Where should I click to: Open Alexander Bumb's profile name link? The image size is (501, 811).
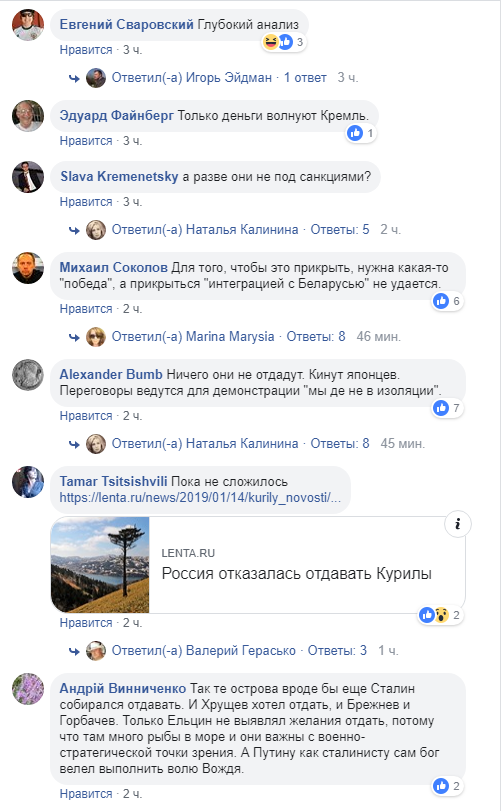click(111, 374)
